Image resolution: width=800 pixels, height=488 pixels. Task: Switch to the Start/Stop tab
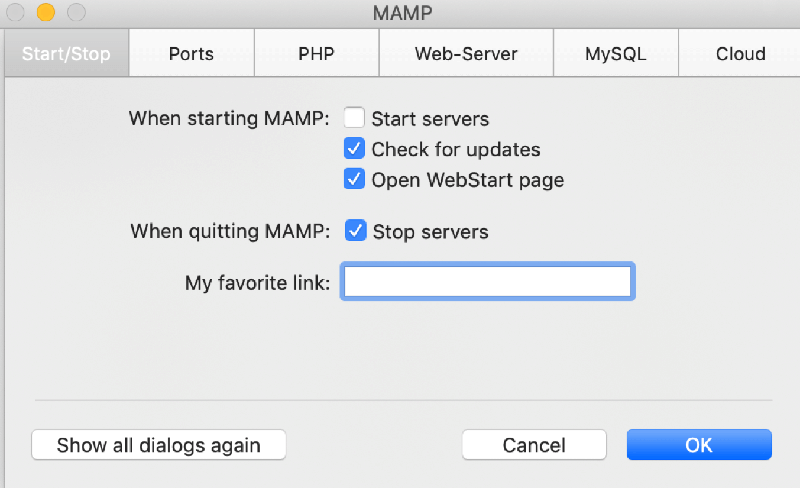(x=66, y=53)
